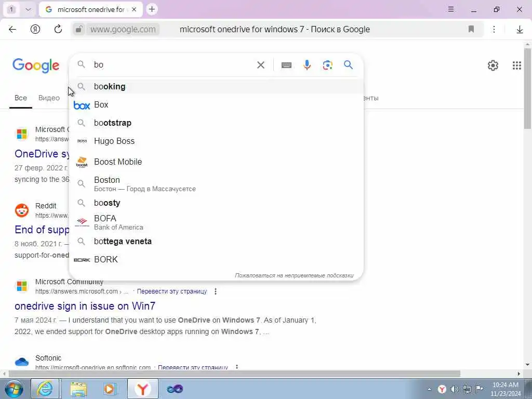
Task: Open the Windows Start menu
Action: 14,389
